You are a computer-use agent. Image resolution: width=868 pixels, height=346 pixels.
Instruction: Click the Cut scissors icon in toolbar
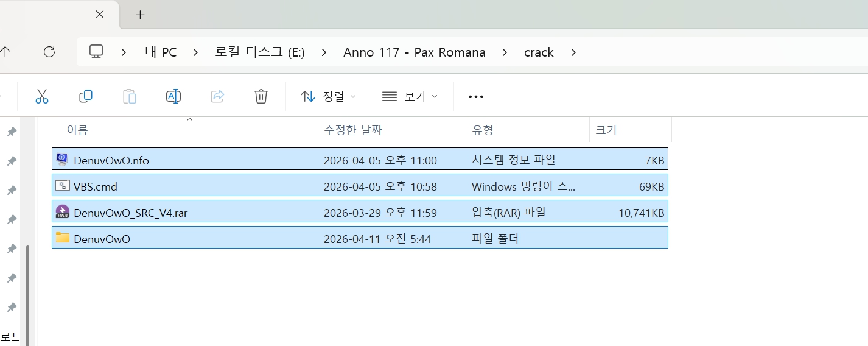pyautogui.click(x=41, y=96)
